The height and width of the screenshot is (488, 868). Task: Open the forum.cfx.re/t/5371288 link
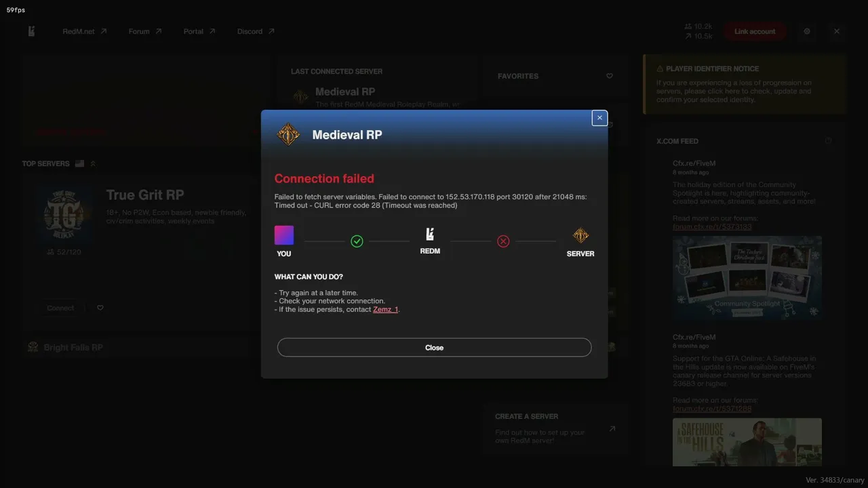coord(712,409)
